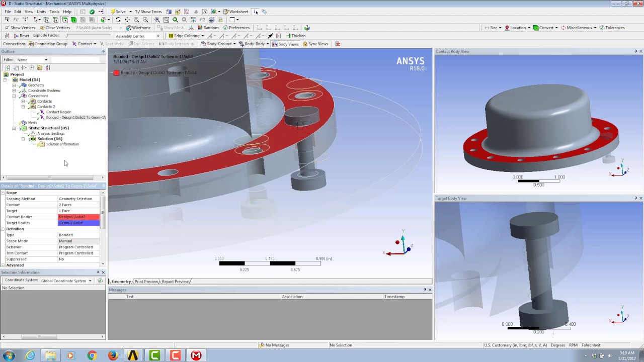
Task: Click the Show Errors toolbar button
Action: 148,12
